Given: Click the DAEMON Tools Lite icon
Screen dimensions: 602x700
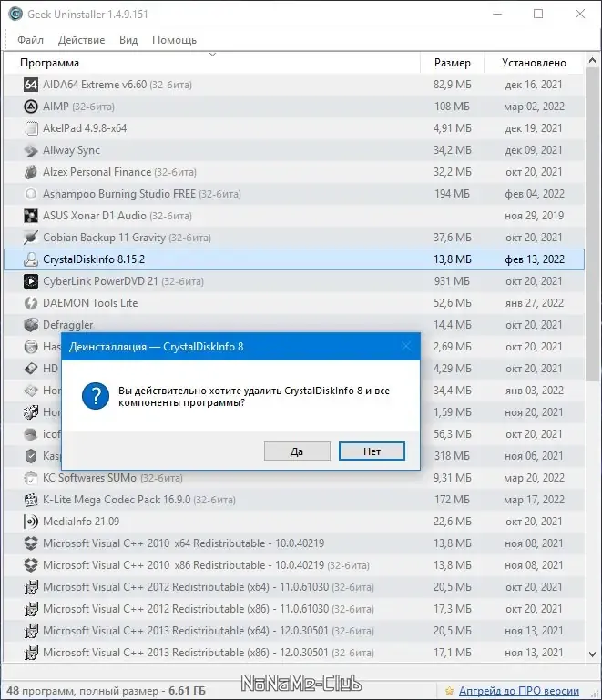Looking at the screenshot, I should coord(30,303).
